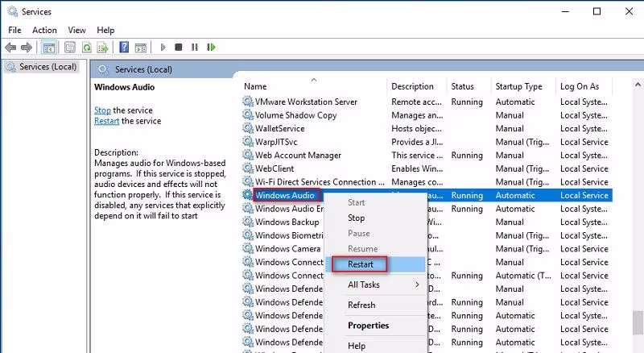Click 'Remote acc...' description cell
The height and width of the screenshot is (353, 644).
416,102
